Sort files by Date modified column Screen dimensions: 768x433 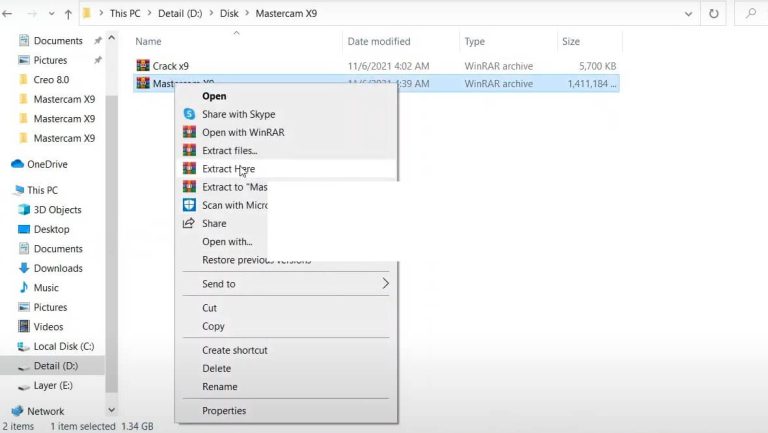tap(378, 41)
